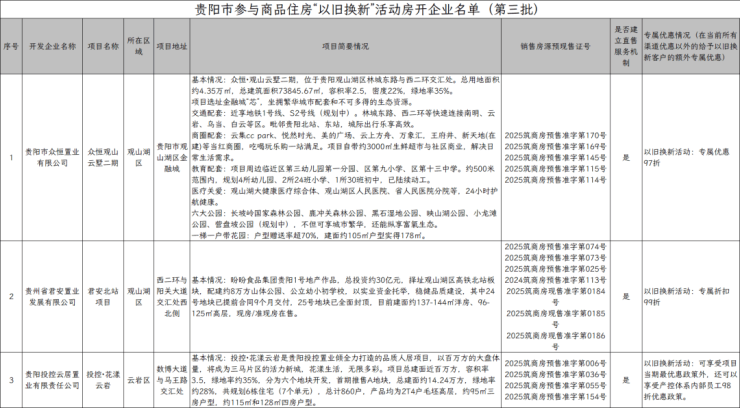The width and height of the screenshot is (740, 408).
Task: Click the 医疗关爱 line in row 1
Action: coord(345,196)
